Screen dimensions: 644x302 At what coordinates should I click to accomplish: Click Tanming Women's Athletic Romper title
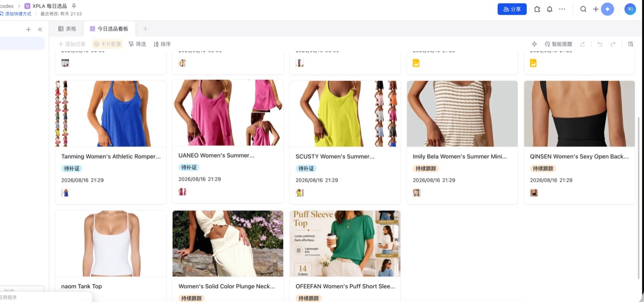pyautogui.click(x=111, y=157)
